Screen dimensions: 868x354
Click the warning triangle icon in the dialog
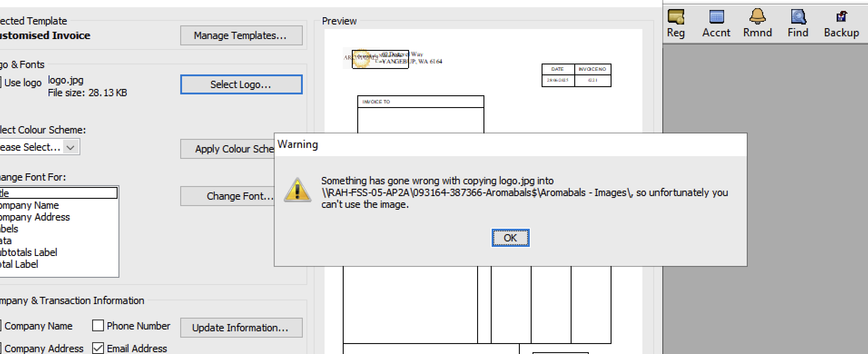tap(297, 190)
